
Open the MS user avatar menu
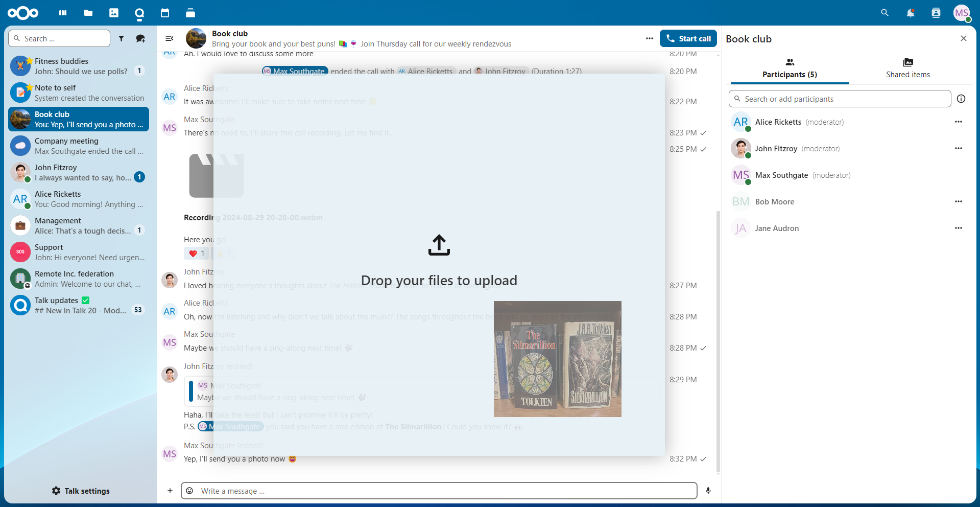pos(962,13)
